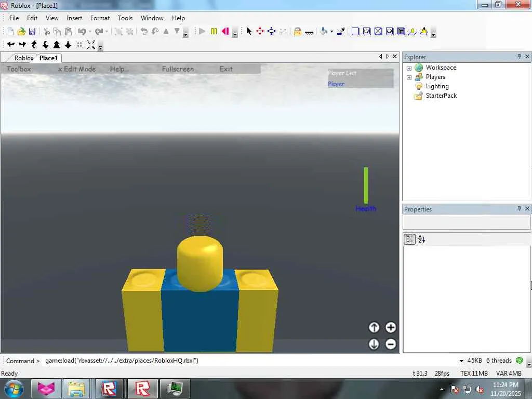Select the Hinge tool icon
The image size is (532, 399).
pos(413,32)
